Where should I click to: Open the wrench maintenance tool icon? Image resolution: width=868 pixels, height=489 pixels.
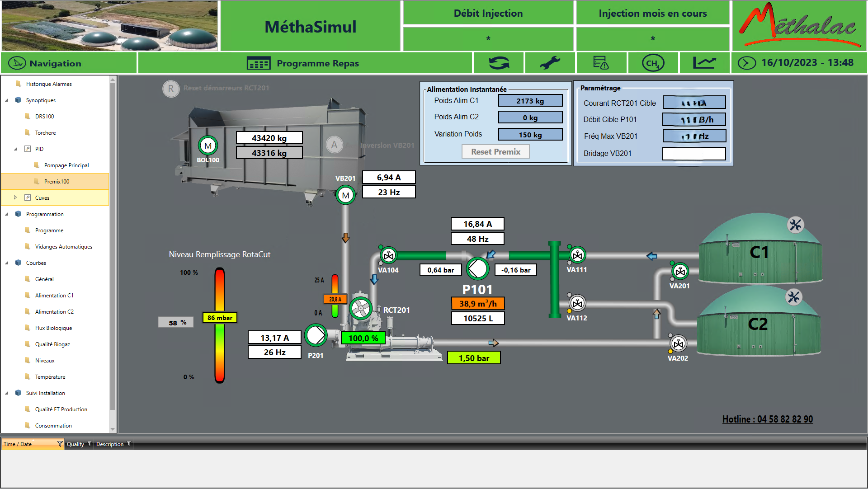[x=550, y=63]
